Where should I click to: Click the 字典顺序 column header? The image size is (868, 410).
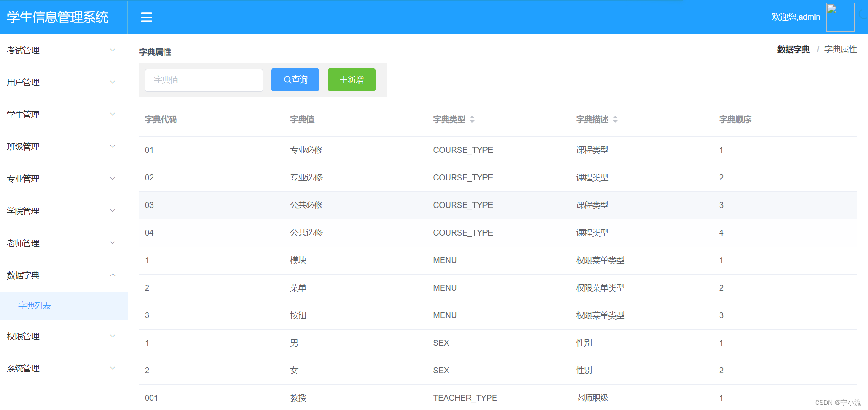(x=735, y=119)
